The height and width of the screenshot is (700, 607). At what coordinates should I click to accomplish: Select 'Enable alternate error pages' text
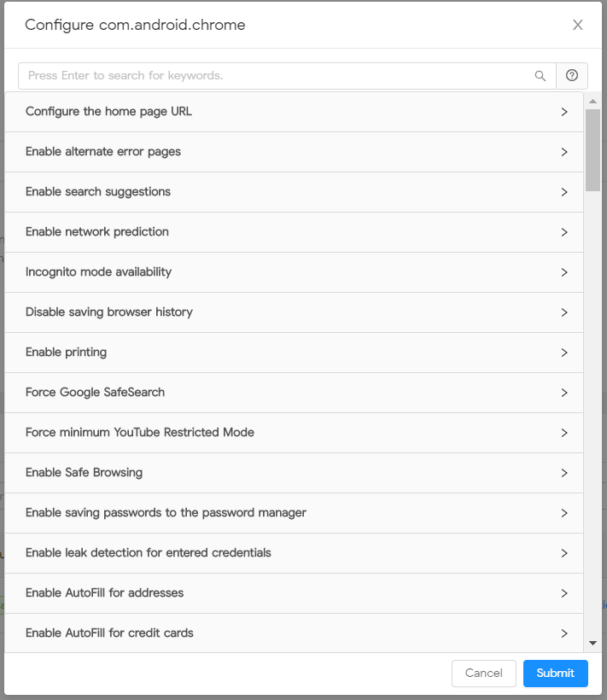[103, 152]
